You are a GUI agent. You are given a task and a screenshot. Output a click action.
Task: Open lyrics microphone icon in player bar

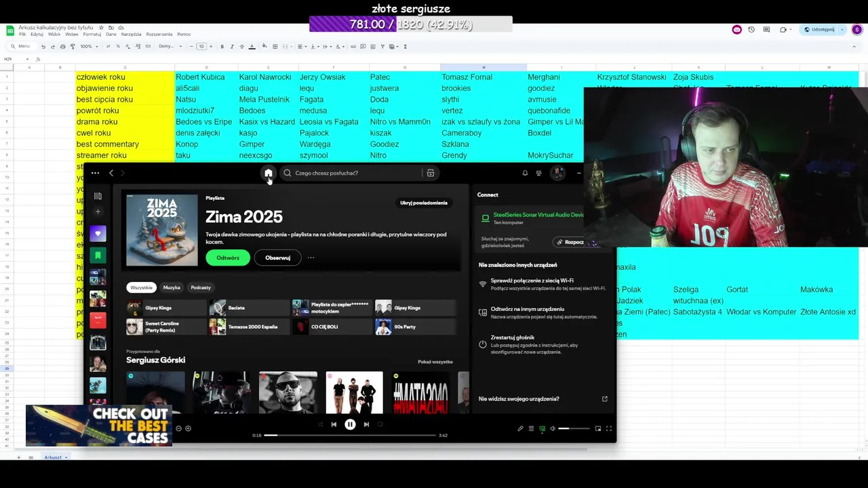click(520, 428)
